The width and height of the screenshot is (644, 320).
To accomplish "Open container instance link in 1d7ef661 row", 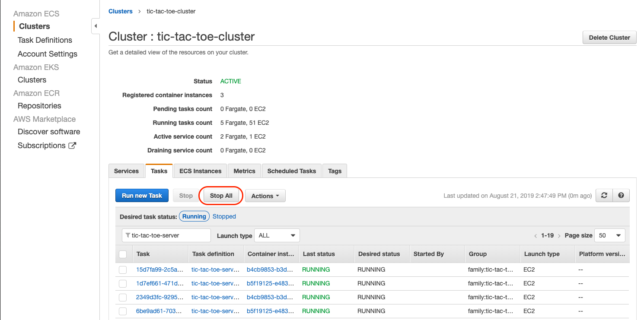I will (x=271, y=283).
